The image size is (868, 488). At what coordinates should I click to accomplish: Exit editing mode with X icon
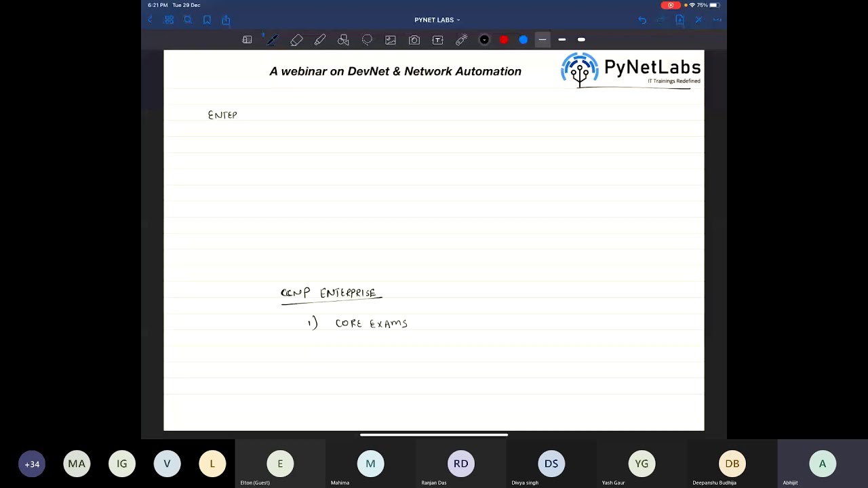(x=698, y=20)
